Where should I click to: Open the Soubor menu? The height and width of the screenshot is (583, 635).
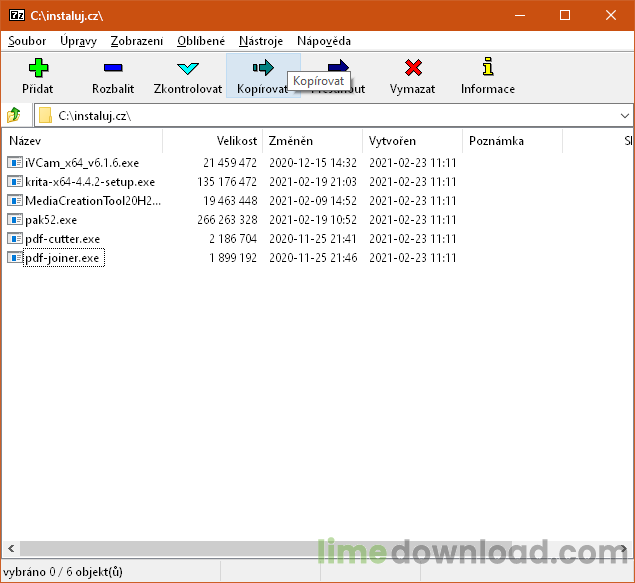(27, 41)
